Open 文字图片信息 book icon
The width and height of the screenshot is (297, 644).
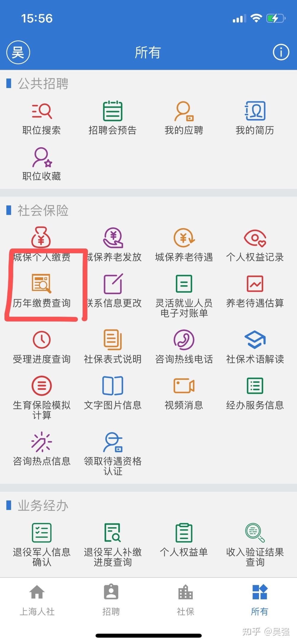[x=113, y=386]
